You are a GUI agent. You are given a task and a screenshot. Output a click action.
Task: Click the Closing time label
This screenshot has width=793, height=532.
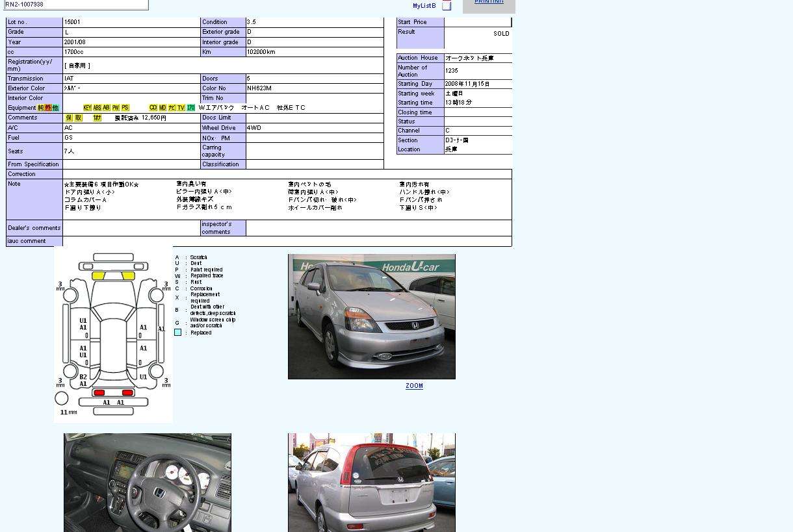click(x=415, y=112)
